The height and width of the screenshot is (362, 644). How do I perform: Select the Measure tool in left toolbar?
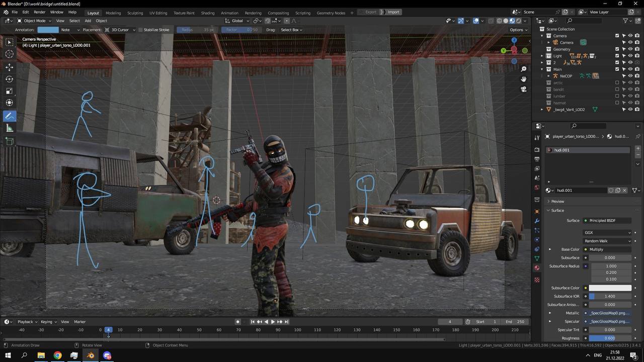[x=10, y=128]
